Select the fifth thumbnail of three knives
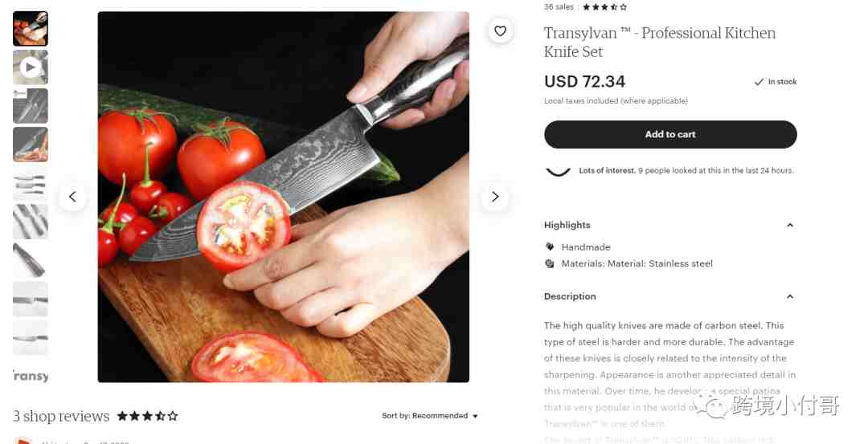Viewport: 868px width, 444px height. (x=31, y=184)
